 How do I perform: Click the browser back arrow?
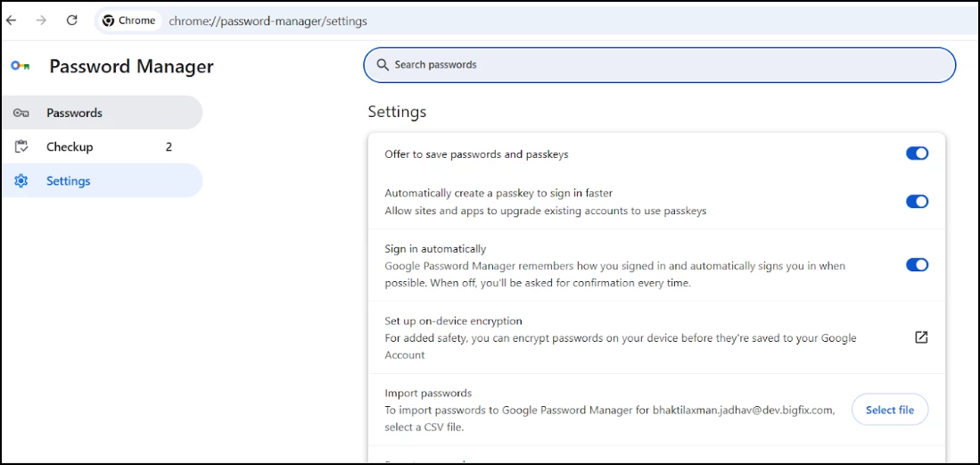12,21
